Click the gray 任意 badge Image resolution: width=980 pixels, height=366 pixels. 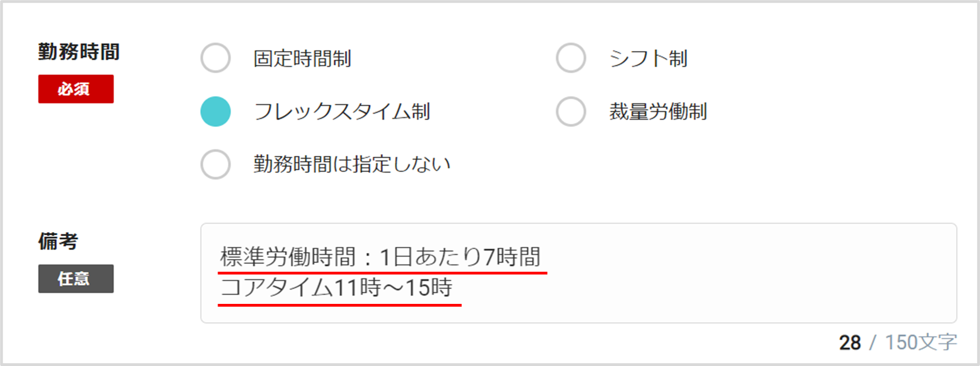(x=76, y=278)
